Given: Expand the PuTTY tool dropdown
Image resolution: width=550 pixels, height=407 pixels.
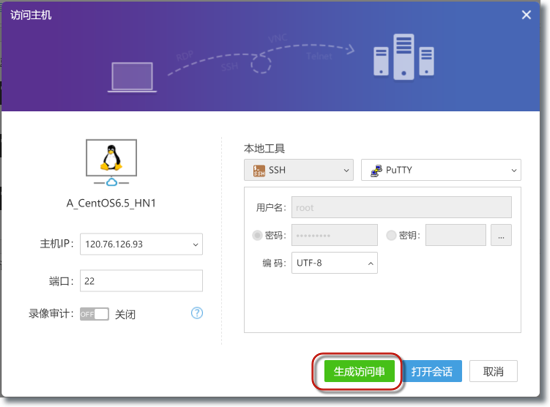Looking at the screenshot, I should [x=441, y=170].
